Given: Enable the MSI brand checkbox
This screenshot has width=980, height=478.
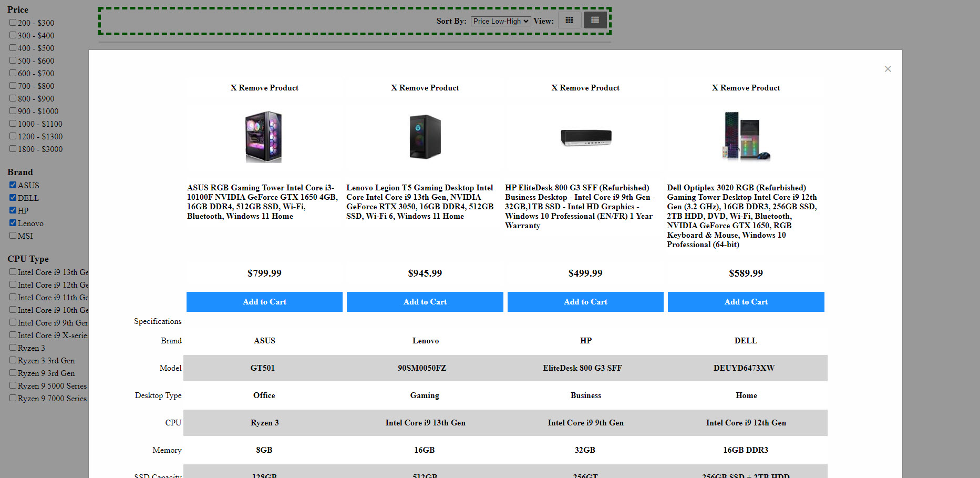Looking at the screenshot, I should (x=13, y=236).
